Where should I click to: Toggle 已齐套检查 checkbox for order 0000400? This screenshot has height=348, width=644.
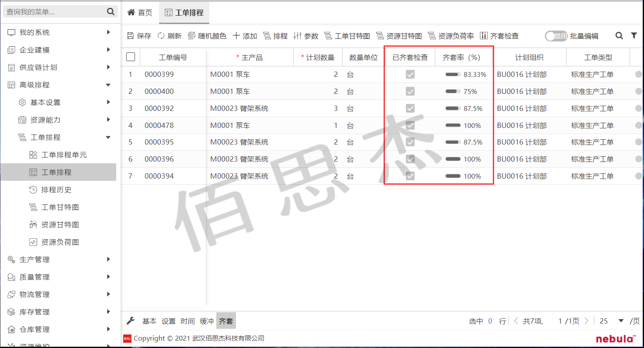click(410, 92)
